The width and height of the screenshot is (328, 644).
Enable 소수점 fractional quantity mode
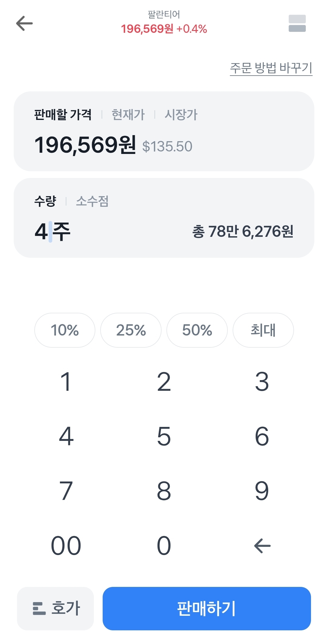[92, 201]
